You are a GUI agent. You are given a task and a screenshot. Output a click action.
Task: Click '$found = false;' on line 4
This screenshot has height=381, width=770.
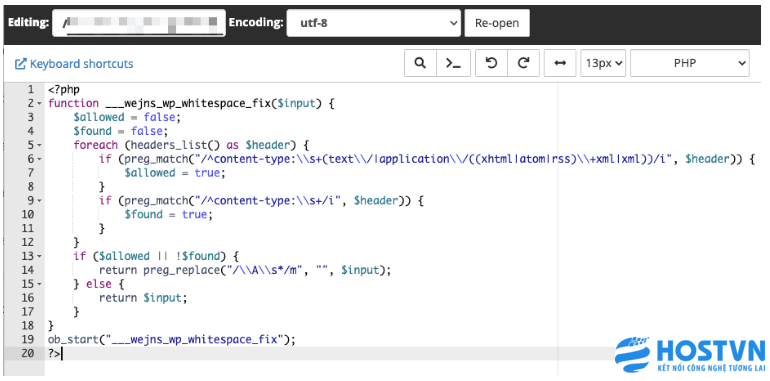point(121,131)
